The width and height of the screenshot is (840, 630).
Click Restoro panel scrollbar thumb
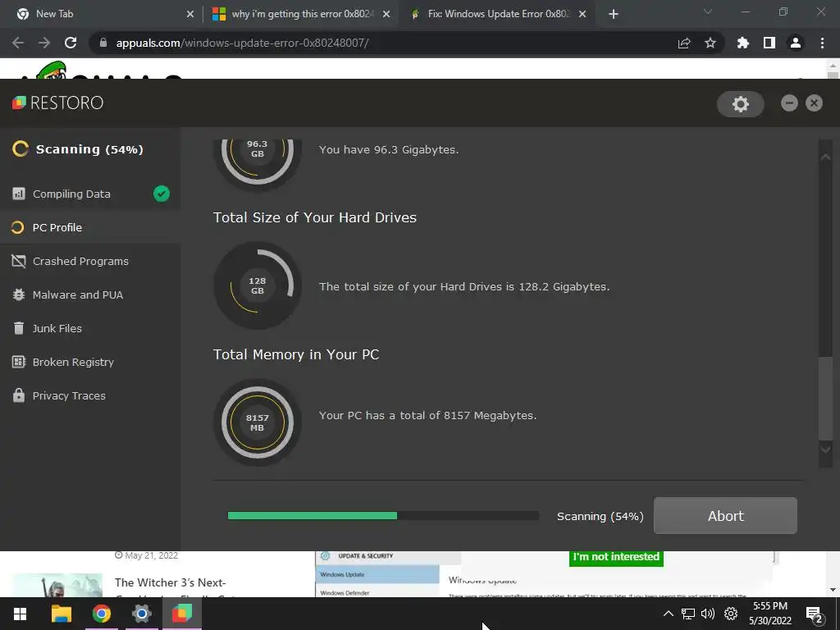point(825,398)
